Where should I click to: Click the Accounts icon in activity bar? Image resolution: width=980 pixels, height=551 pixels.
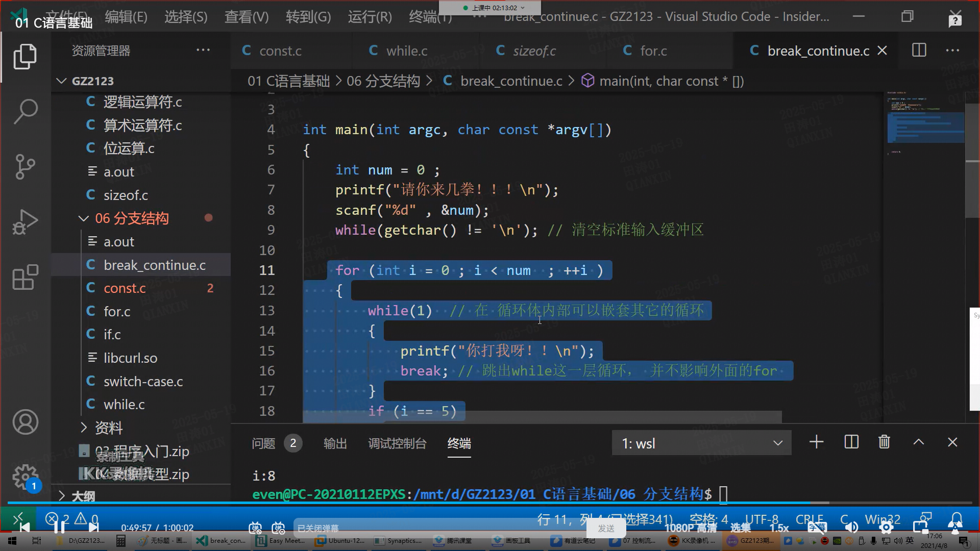point(25,422)
